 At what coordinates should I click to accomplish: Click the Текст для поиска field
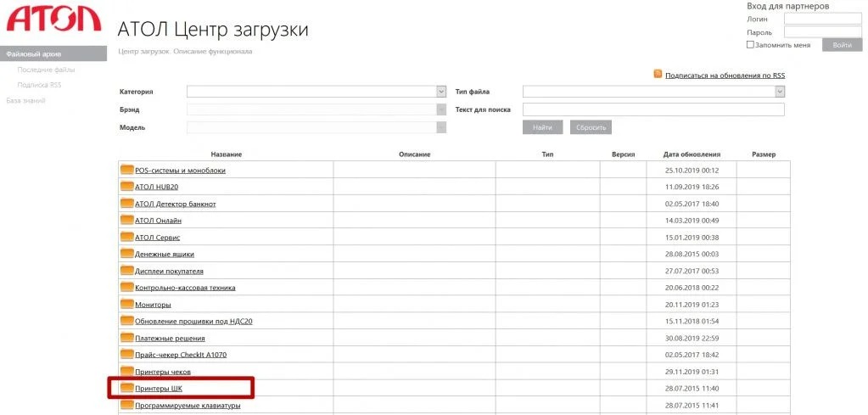(654, 109)
